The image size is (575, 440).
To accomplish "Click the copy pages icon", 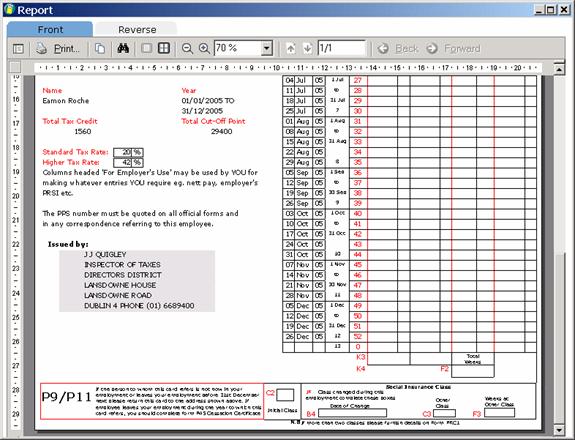I will (x=100, y=48).
